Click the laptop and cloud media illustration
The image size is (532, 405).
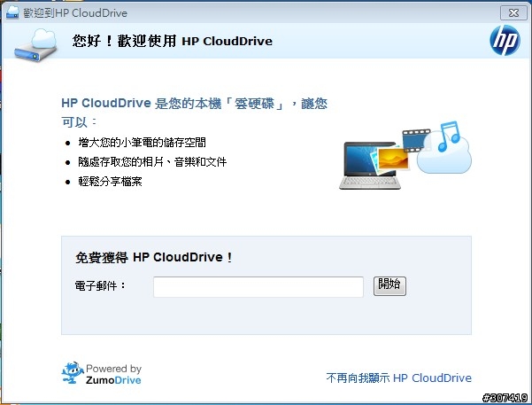pyautogui.click(x=405, y=155)
